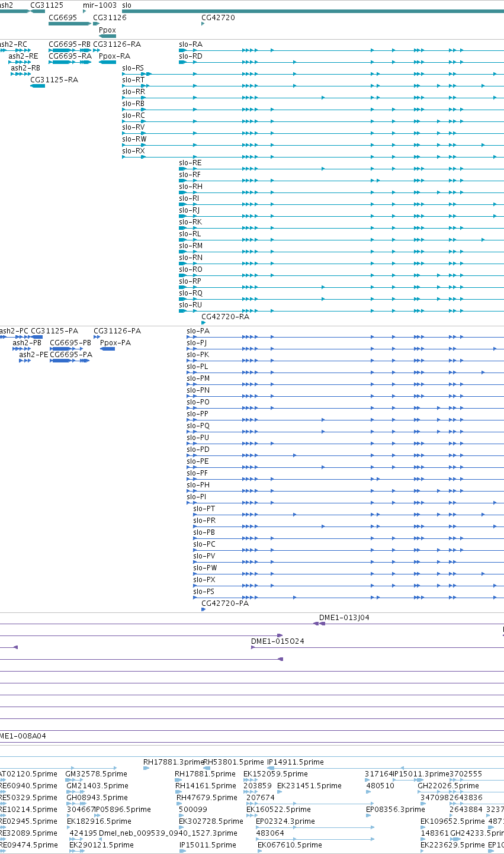Image resolution: width=504 pixels, height=854 pixels.
Task: Click the CG6695 gene span bar
Action: [70, 24]
